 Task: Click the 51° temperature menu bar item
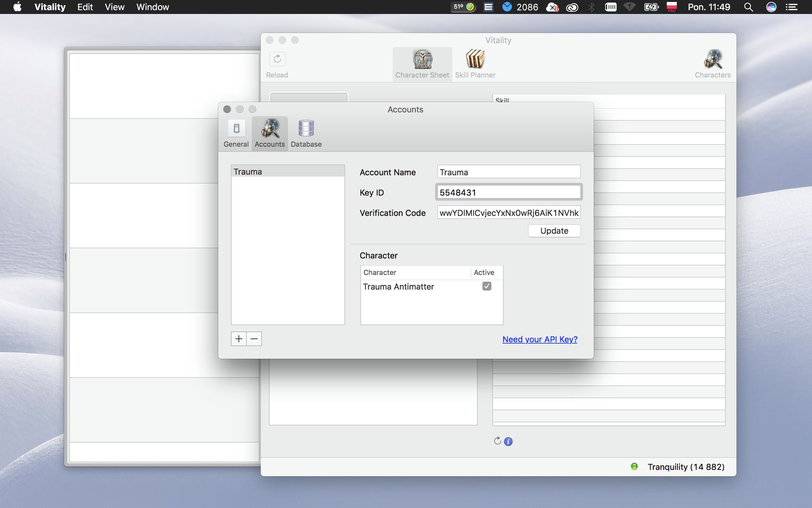click(464, 7)
